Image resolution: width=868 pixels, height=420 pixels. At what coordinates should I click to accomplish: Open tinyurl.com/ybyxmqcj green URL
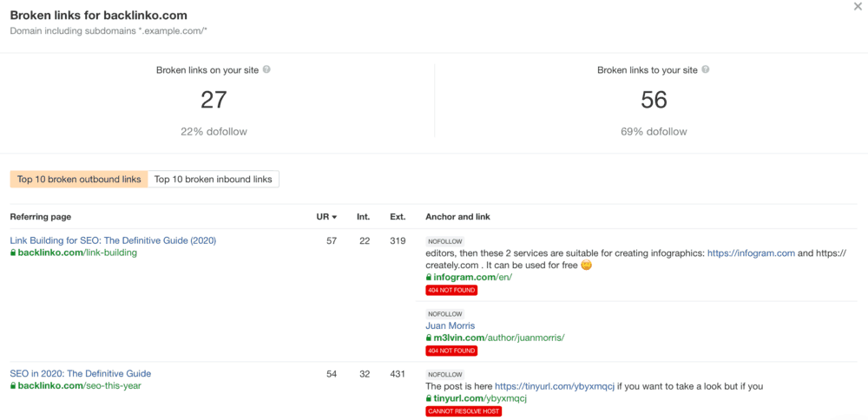point(480,398)
